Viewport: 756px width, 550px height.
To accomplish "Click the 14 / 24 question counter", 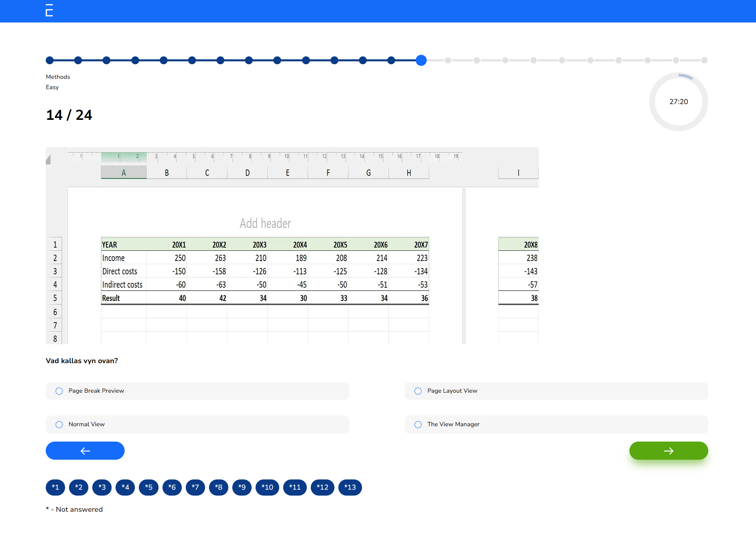I will 69,115.
